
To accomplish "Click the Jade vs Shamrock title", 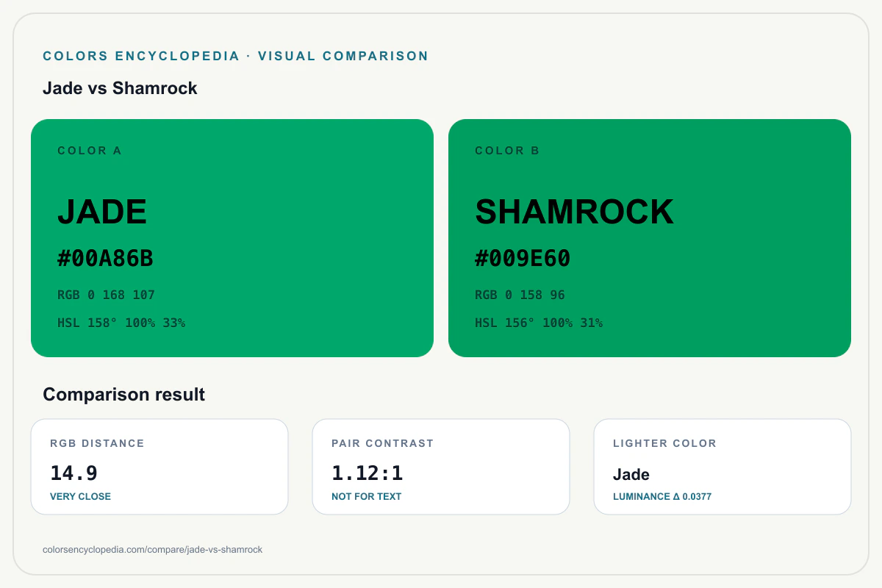I will pos(120,88).
